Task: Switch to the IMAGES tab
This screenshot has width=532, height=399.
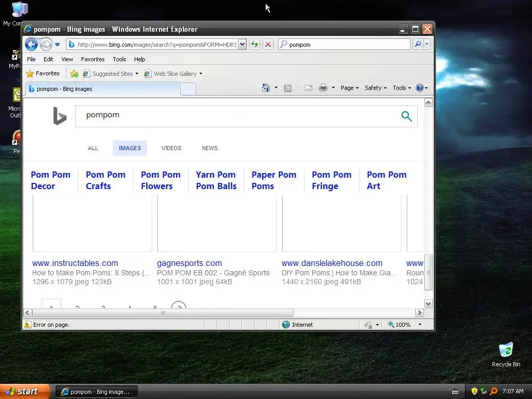Action: tap(129, 148)
